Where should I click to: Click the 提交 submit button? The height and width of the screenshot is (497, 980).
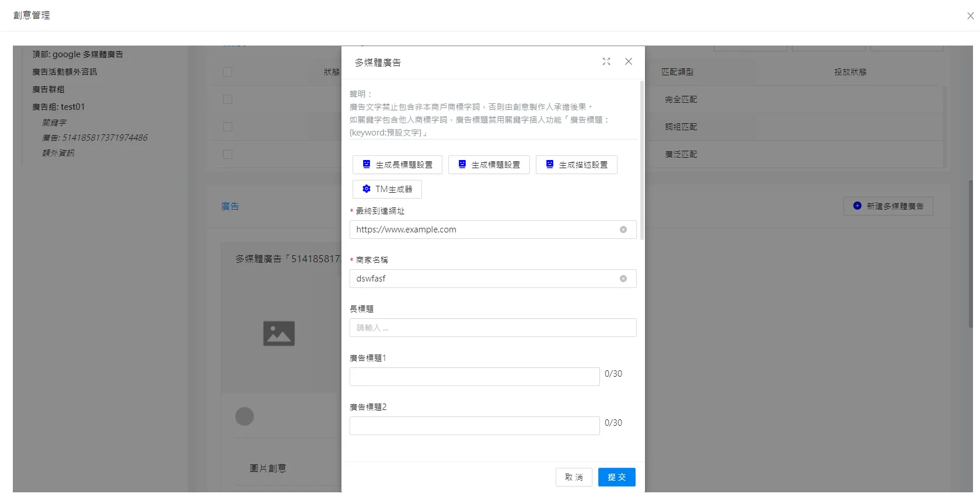point(616,477)
